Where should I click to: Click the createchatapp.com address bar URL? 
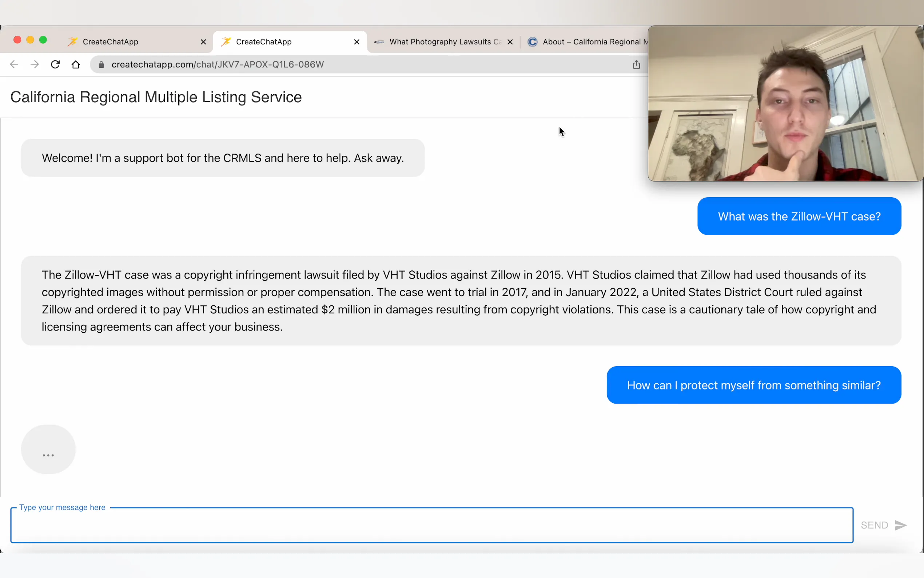[x=218, y=64]
